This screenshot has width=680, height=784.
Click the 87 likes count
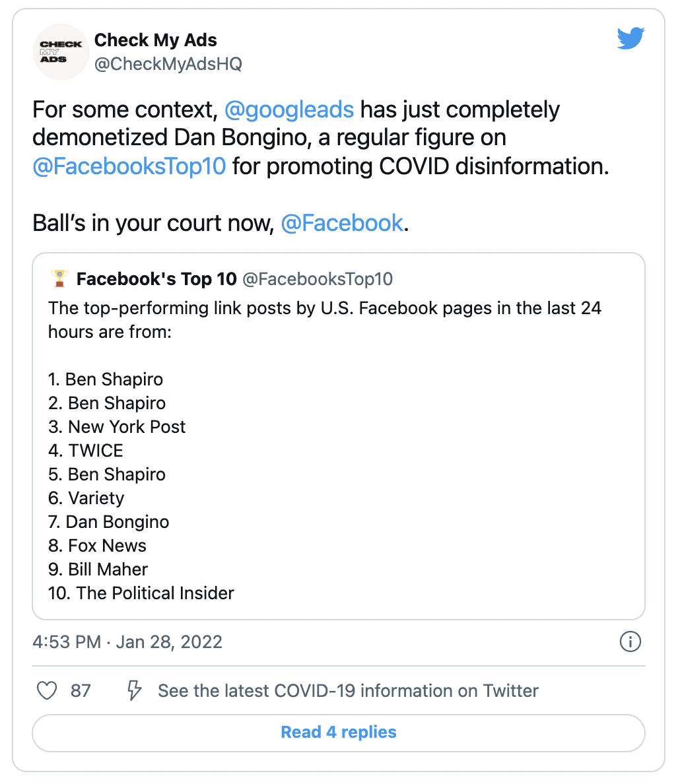pos(81,690)
